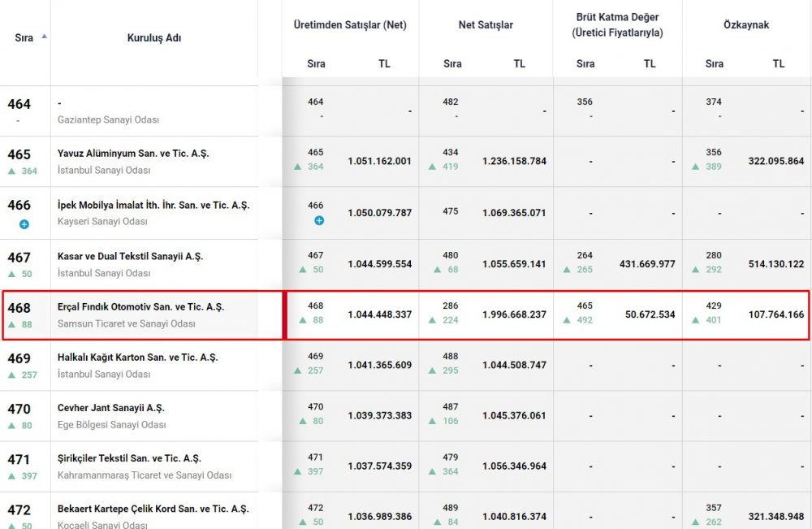Click the green up arrow beside 88 under rank 468
This screenshot has height=529, width=812.
pyautogui.click(x=12, y=324)
